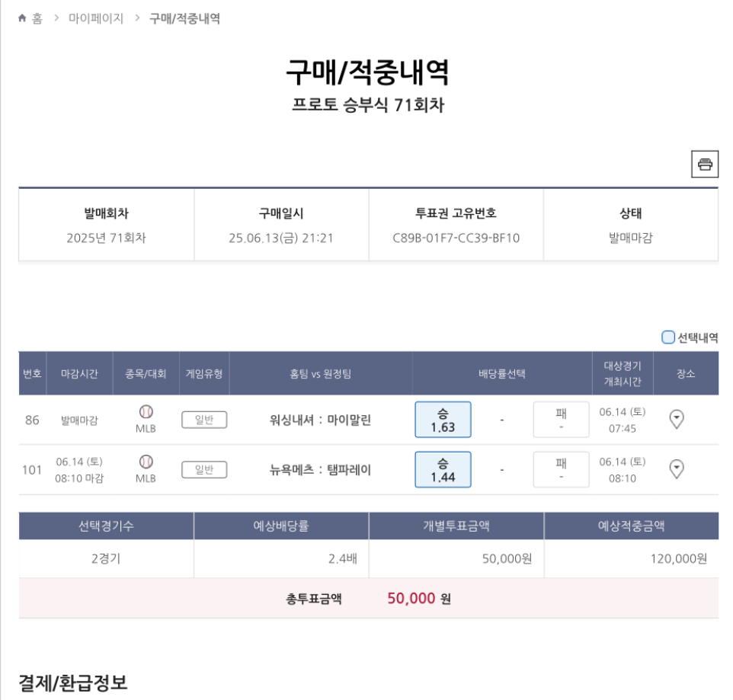This screenshot has height=700, width=733.
Task: Click the ticket number C89B-01F7-CC39-BF10
Action: click(x=456, y=238)
